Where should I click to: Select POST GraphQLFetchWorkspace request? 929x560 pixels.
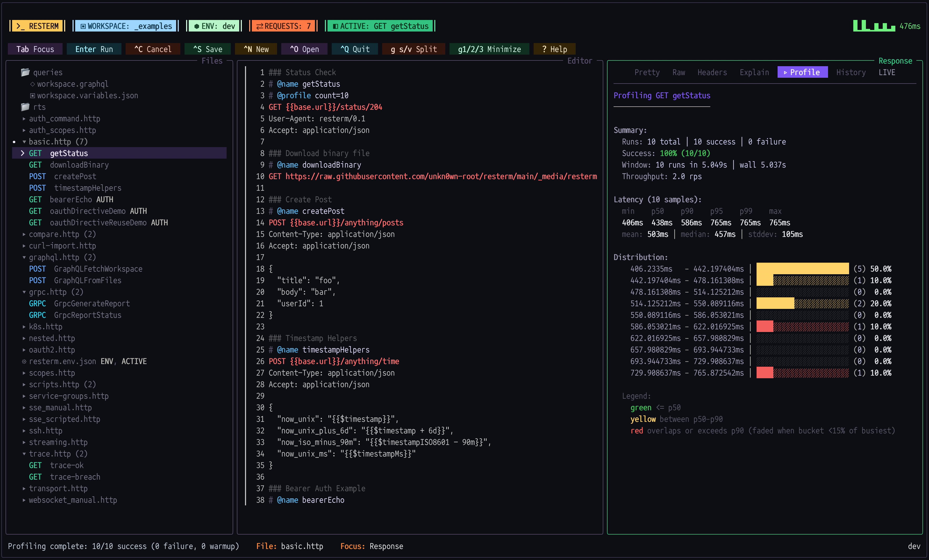pos(86,269)
